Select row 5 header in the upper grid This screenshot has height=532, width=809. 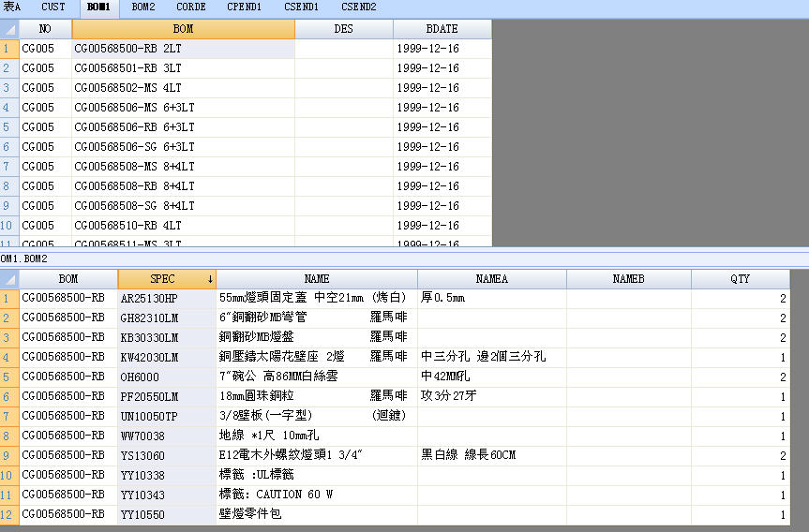[9, 127]
